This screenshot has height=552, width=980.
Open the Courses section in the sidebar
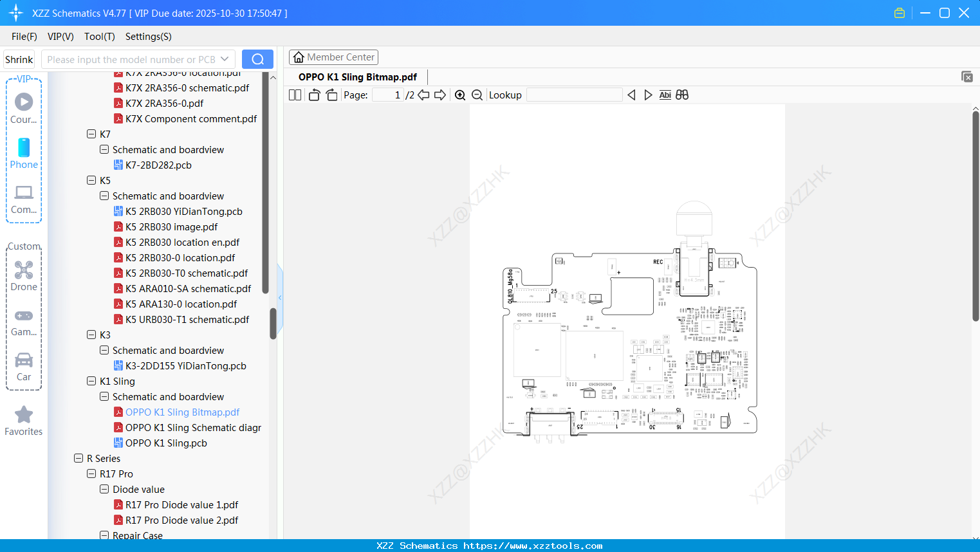(24, 107)
